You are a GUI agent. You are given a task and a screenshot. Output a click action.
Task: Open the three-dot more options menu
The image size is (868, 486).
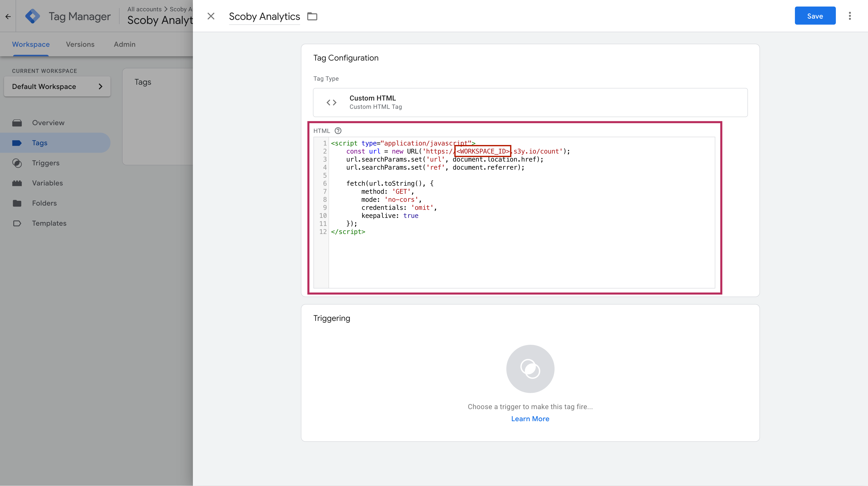click(x=849, y=16)
